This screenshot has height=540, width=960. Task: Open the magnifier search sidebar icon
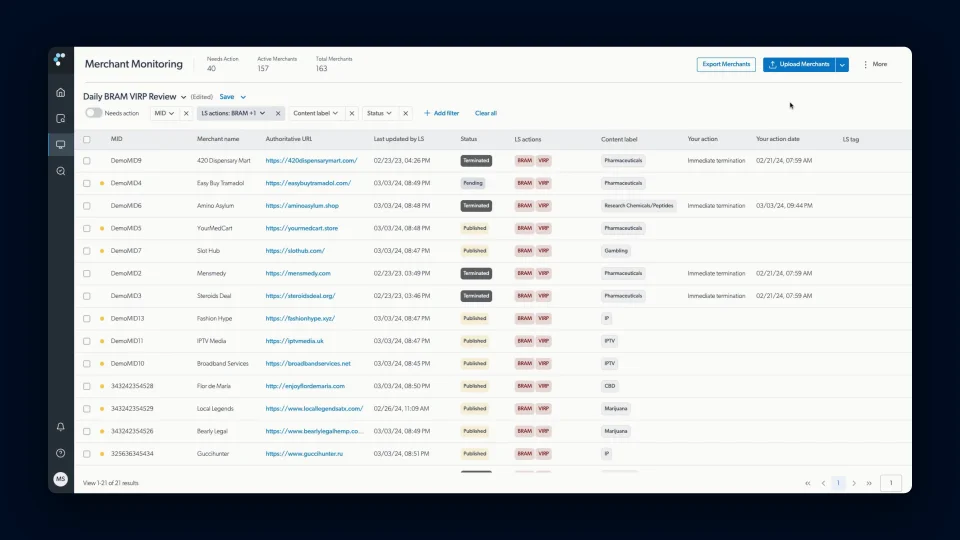(x=61, y=171)
